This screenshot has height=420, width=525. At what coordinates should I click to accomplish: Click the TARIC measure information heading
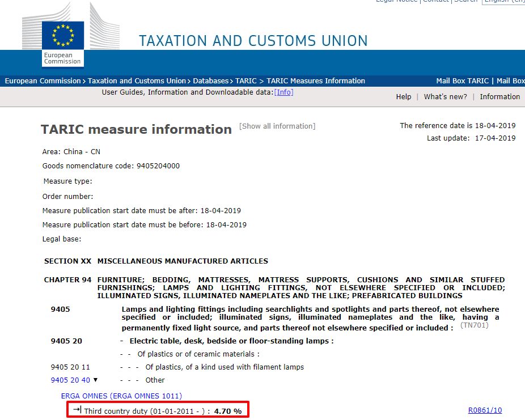coord(136,129)
